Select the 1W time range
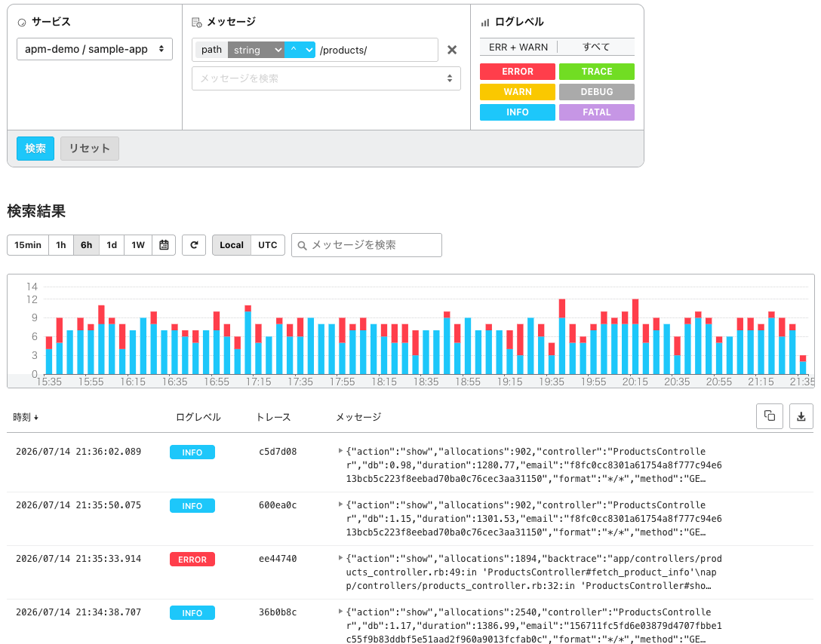Image resolution: width=821 pixels, height=644 pixels. (138, 245)
